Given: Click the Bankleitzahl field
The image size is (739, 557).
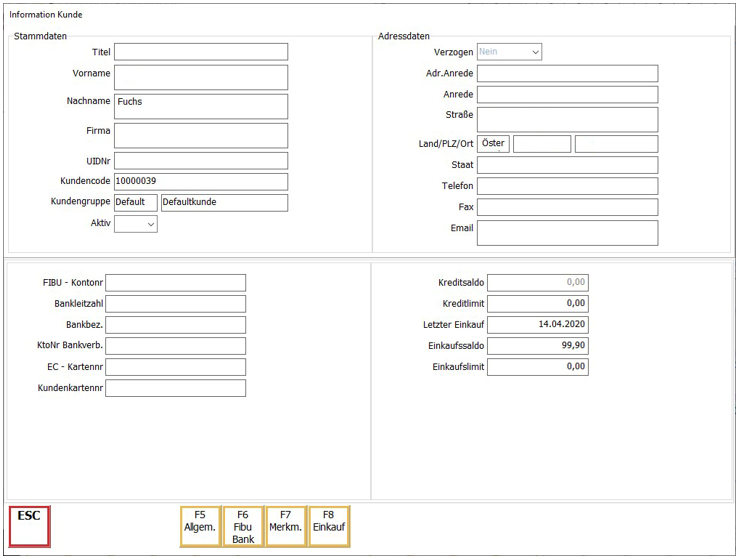Looking at the screenshot, I should (175, 304).
